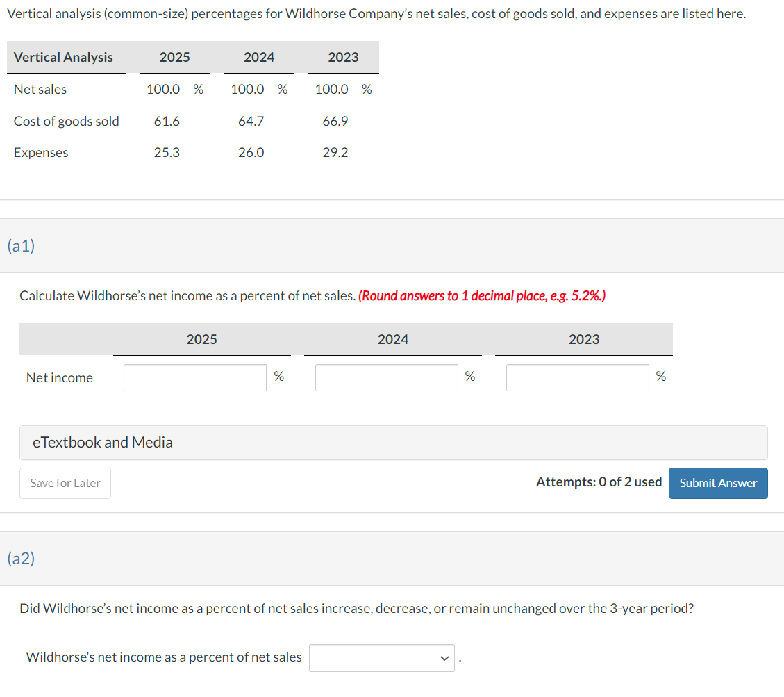The width and height of the screenshot is (784, 697).
Task: Click the 2023 column header in answer table
Action: [x=584, y=339]
